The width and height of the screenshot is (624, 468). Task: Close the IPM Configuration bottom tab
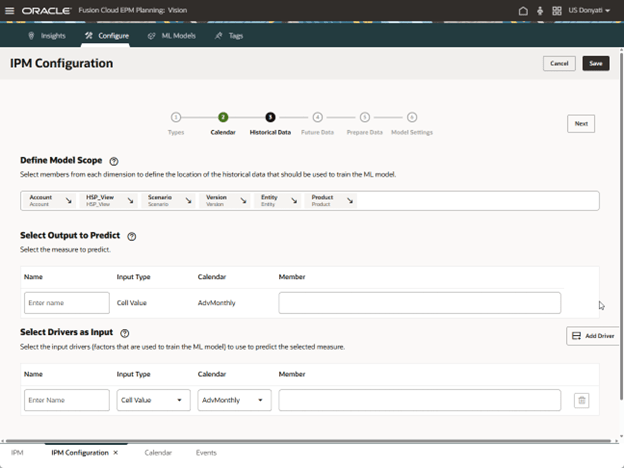click(116, 453)
